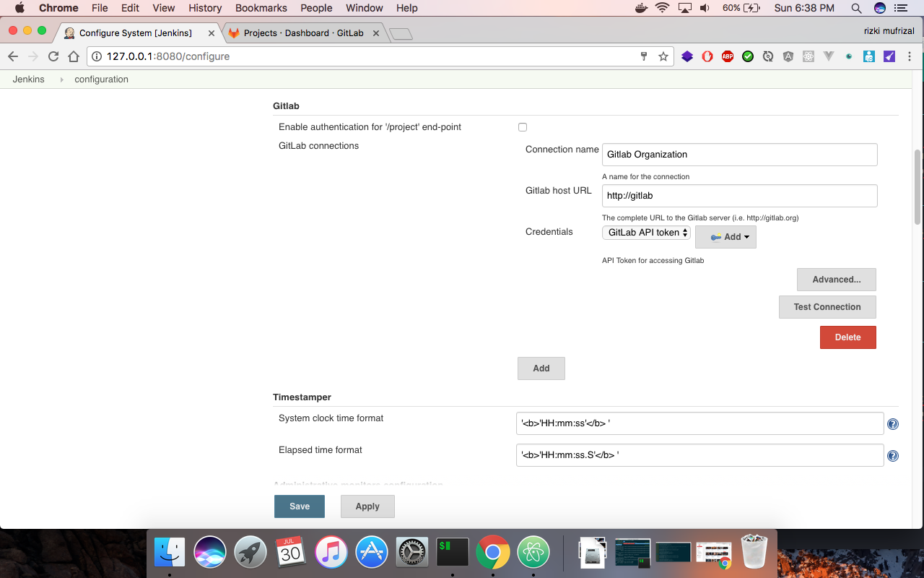Save the Jenkins configuration

[300, 506]
